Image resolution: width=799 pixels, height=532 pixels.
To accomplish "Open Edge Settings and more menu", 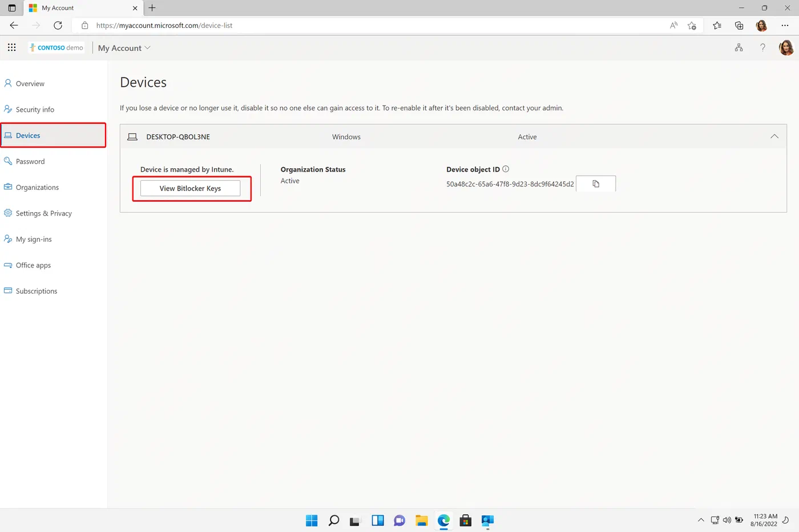I will [785, 25].
